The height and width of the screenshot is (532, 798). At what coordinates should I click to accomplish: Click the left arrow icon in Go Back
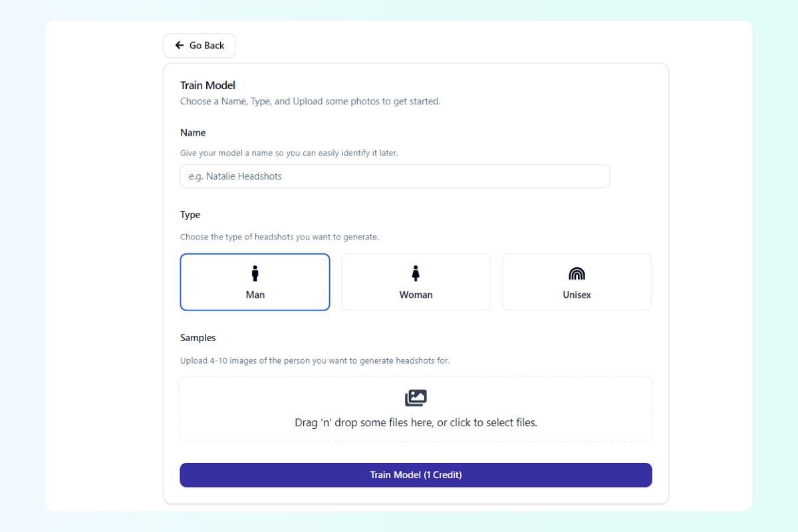click(x=179, y=45)
